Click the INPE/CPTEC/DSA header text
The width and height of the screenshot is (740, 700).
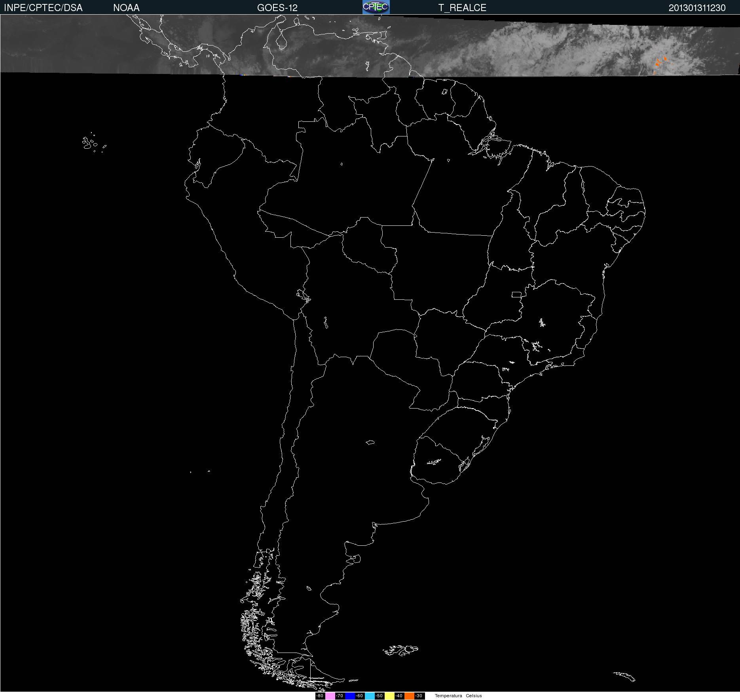pos(43,8)
